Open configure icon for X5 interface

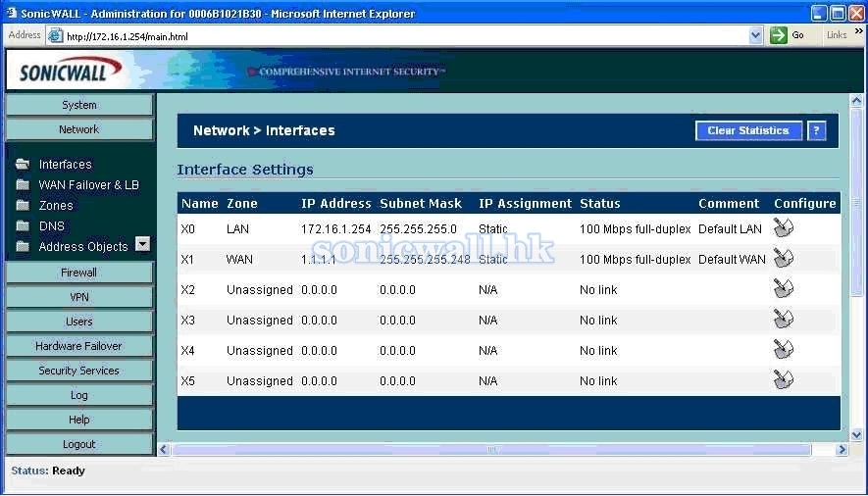pyautogui.click(x=784, y=380)
